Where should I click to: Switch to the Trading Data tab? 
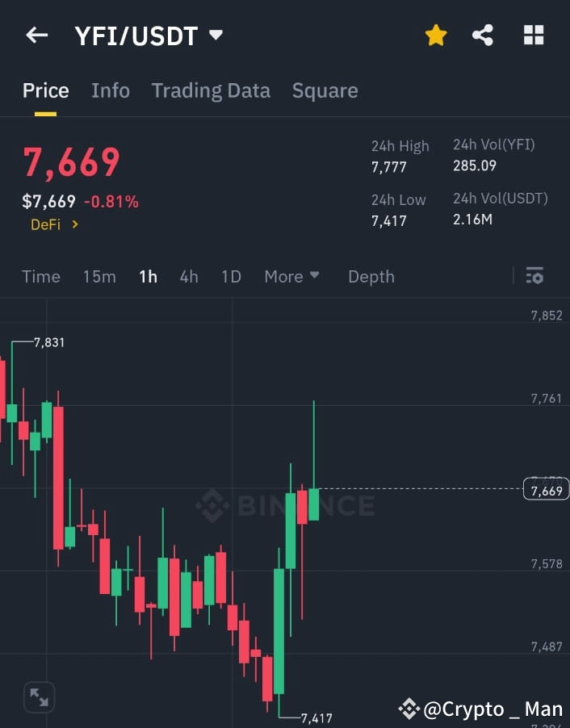(x=211, y=90)
